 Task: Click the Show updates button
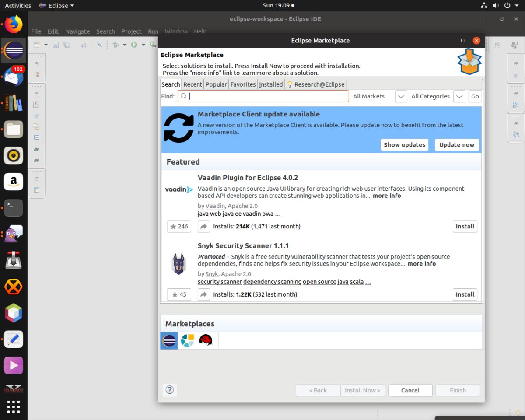coord(404,145)
